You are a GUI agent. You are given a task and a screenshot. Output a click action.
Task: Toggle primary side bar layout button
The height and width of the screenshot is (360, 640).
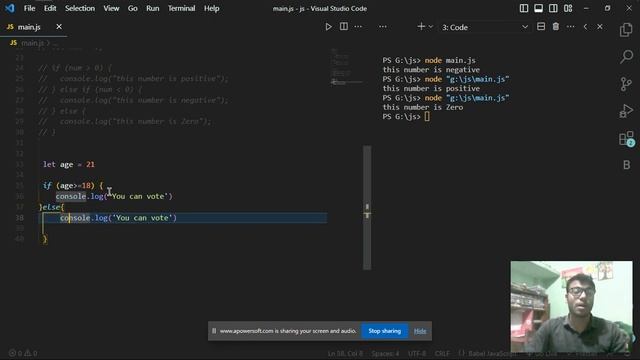[524, 8]
